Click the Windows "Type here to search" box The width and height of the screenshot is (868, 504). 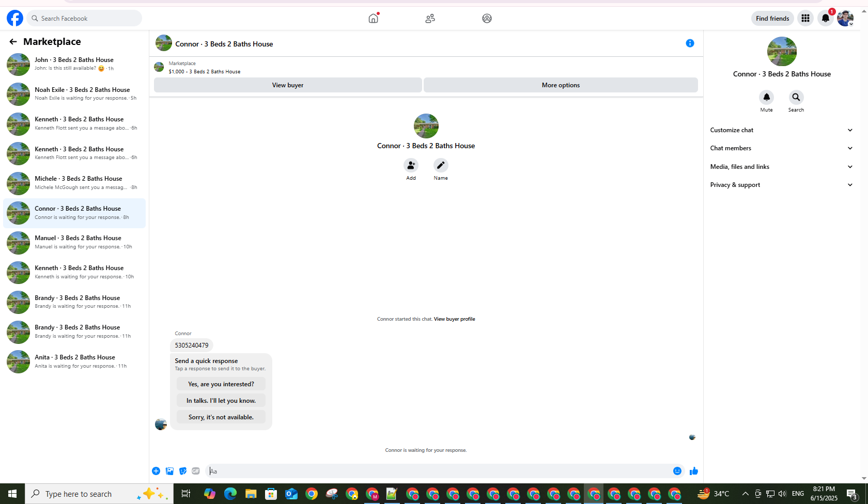pyautogui.click(x=99, y=494)
